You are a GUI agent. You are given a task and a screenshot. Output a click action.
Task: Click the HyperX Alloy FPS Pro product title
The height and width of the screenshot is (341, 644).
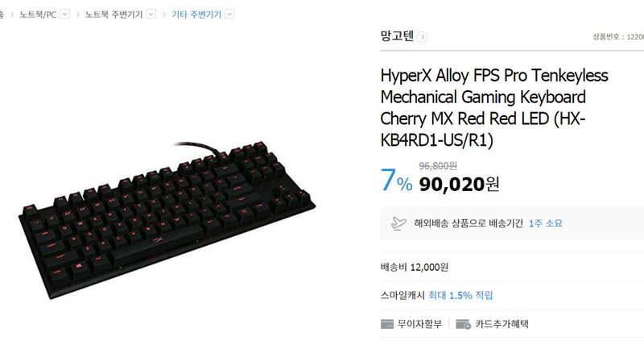(x=494, y=108)
